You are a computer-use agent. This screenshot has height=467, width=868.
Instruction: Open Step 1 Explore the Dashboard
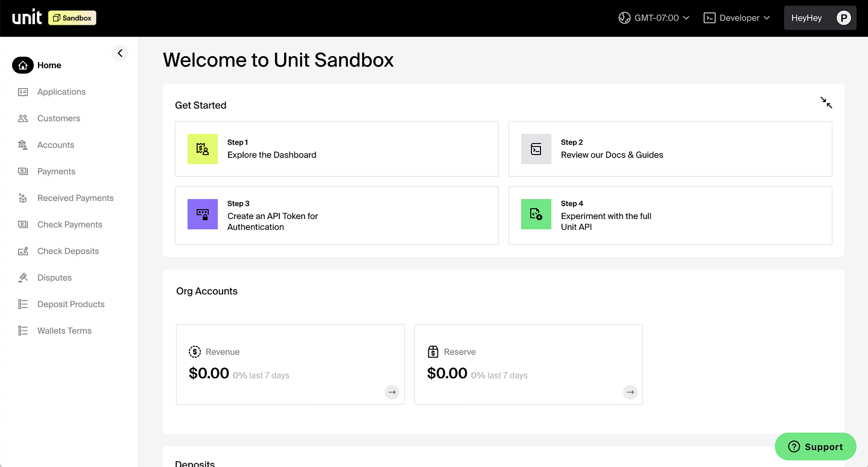337,149
